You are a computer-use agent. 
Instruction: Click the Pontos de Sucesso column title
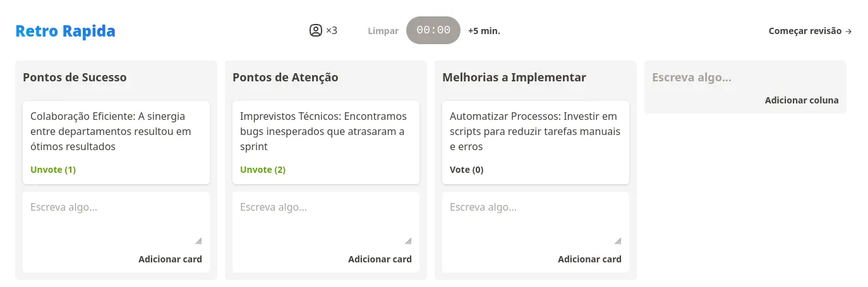[x=75, y=78]
